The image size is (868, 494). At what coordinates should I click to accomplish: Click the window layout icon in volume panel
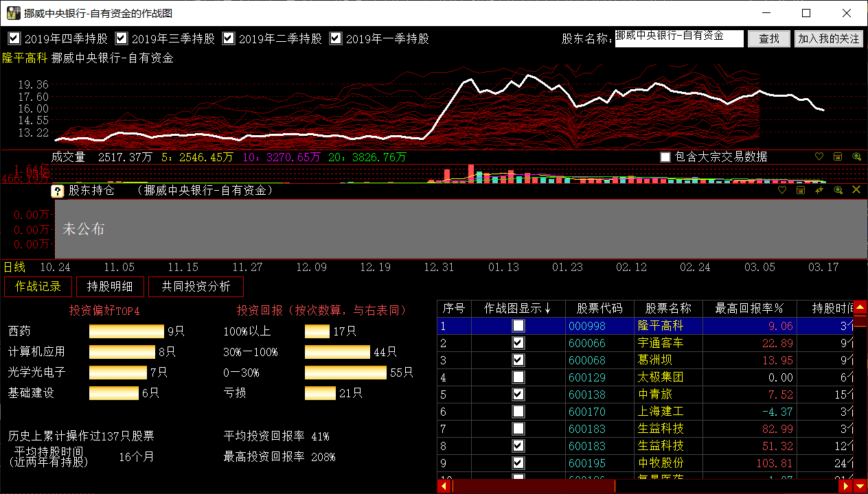(838, 156)
